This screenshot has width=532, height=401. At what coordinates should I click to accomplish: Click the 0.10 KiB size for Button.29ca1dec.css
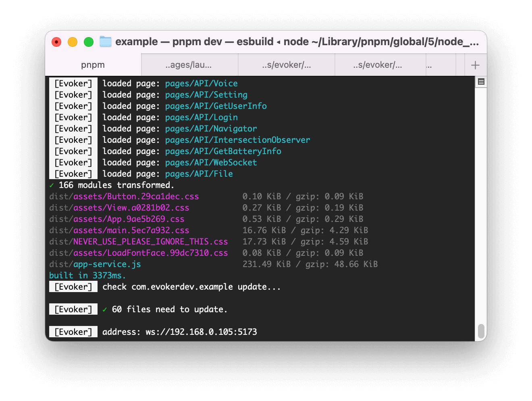click(262, 196)
